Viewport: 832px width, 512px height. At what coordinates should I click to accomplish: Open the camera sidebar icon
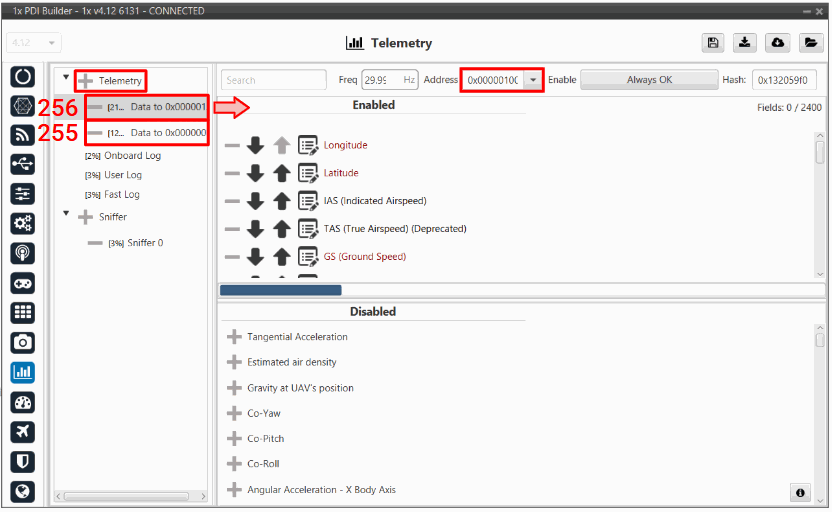click(23, 342)
